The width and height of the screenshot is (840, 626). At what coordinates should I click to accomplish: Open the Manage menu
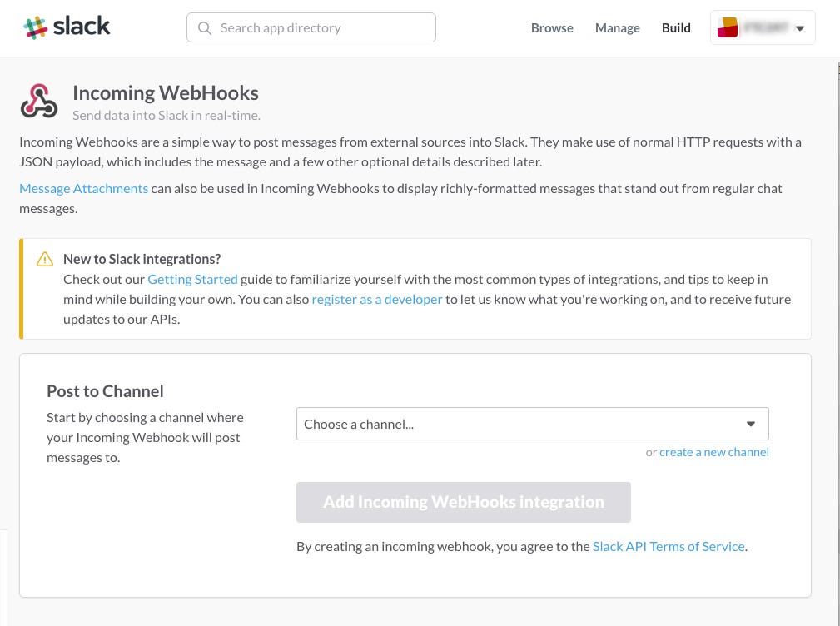(617, 27)
